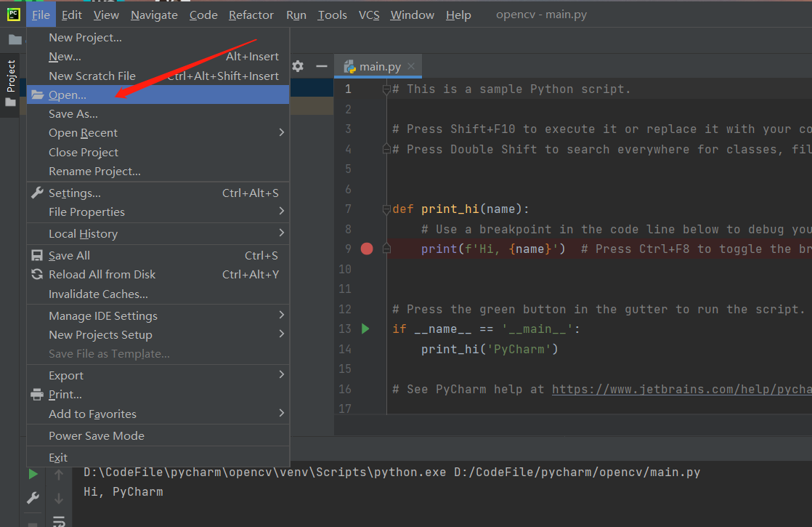
Task: Click the python.exe command line in console
Action: tap(392, 472)
